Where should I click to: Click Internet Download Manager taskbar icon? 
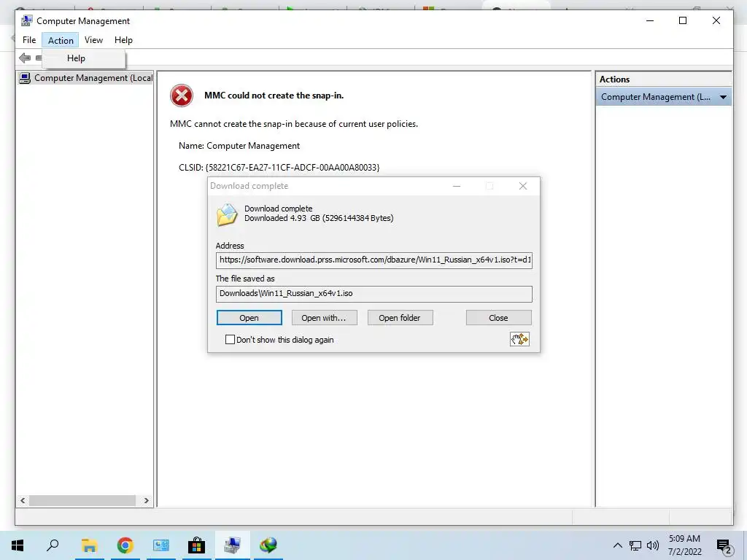(268, 545)
